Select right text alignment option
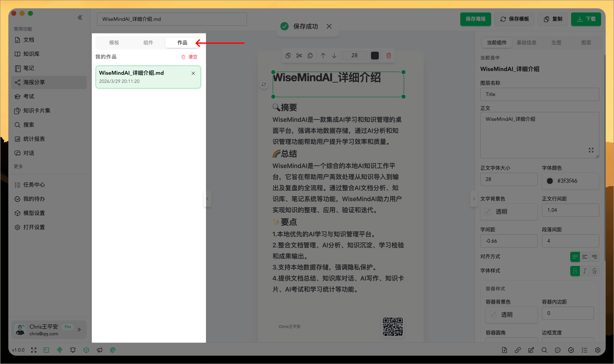This screenshot has width=614, height=364. pyautogui.click(x=595, y=257)
